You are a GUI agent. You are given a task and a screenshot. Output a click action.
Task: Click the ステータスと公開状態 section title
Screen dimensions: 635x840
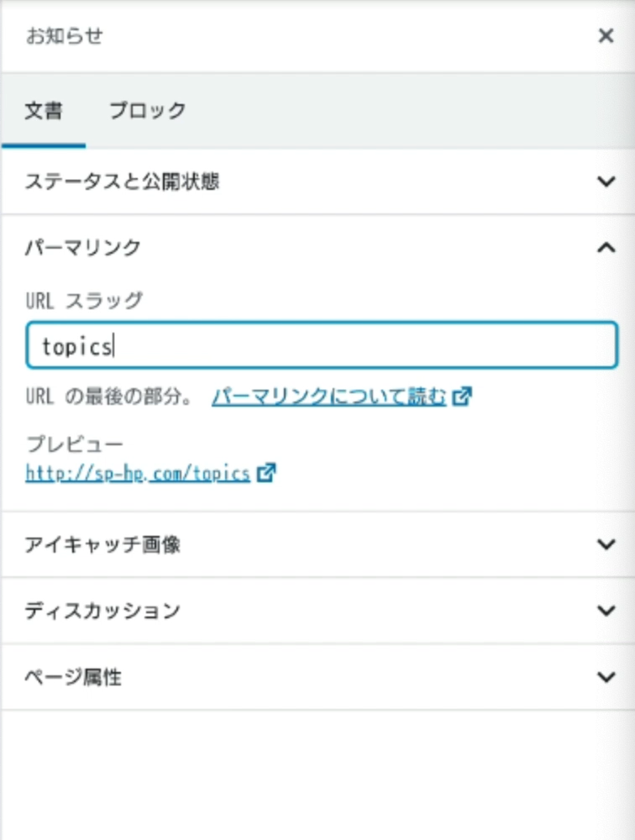click(123, 181)
